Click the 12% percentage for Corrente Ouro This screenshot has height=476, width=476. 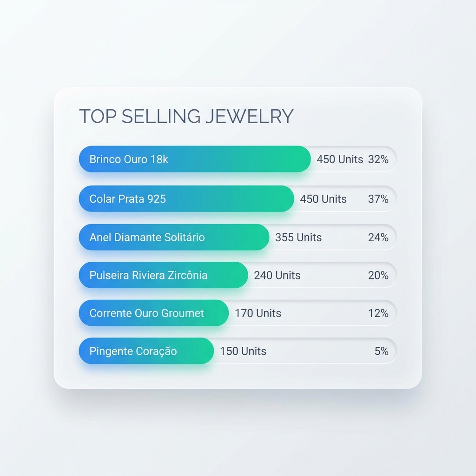pyautogui.click(x=378, y=313)
